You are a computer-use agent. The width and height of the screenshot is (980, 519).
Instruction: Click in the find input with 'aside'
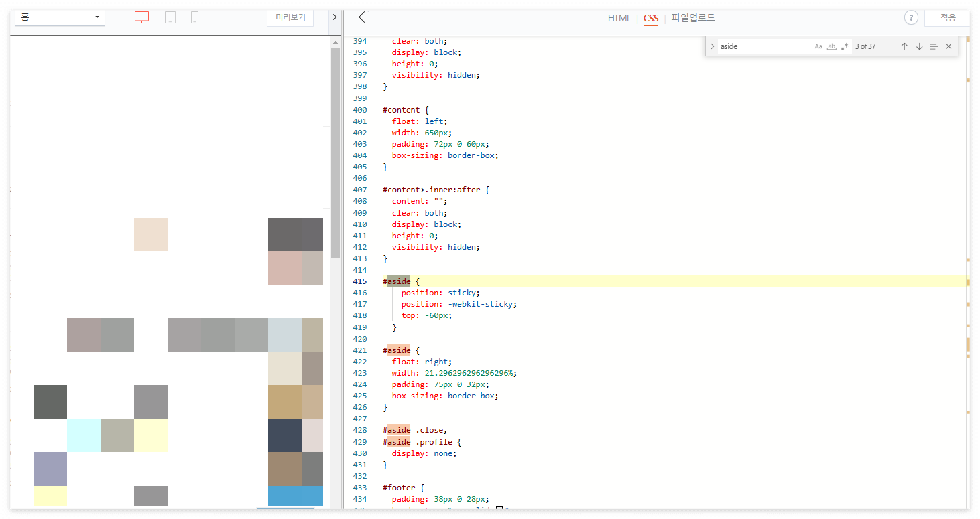coord(764,46)
